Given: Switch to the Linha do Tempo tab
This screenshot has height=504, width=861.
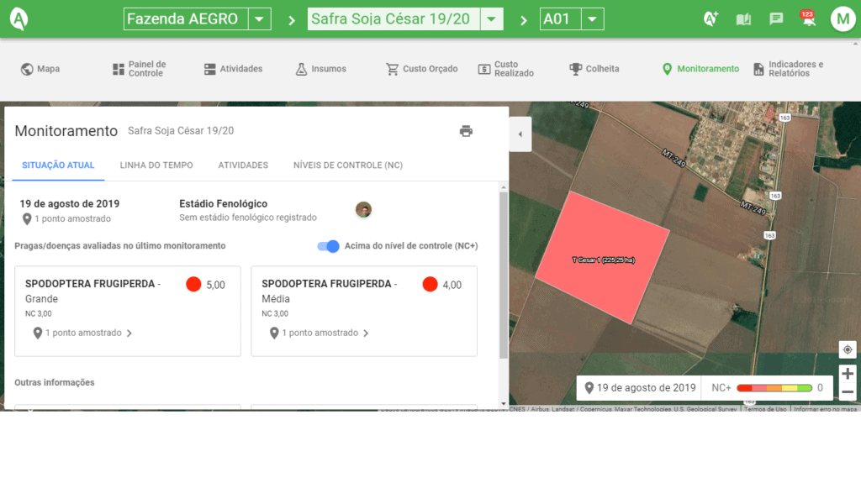Looking at the screenshot, I should coord(156,165).
